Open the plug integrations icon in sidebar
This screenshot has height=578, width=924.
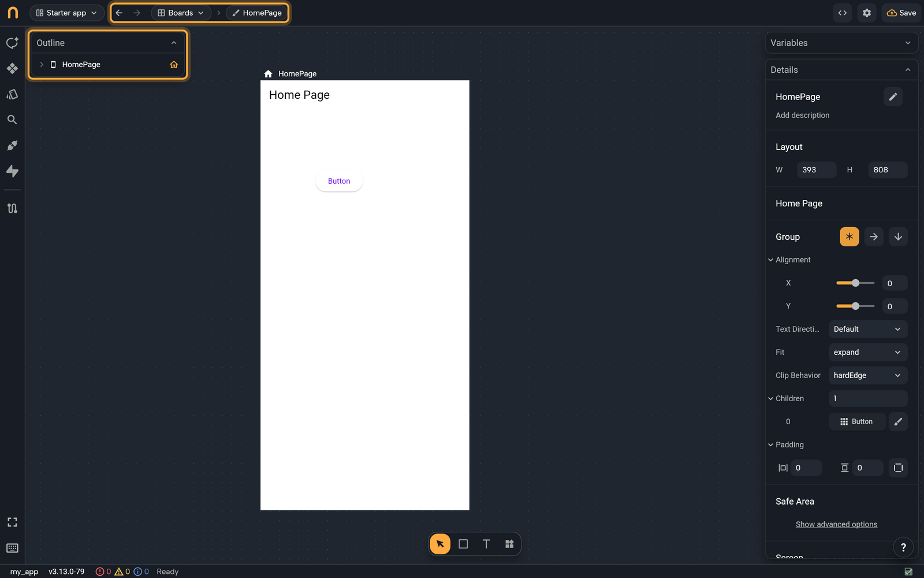12,146
